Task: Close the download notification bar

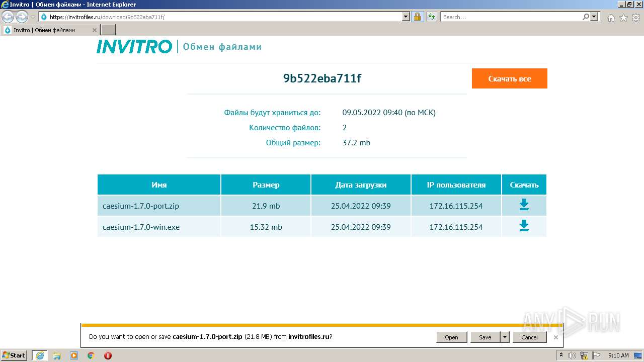Action: [x=555, y=337]
